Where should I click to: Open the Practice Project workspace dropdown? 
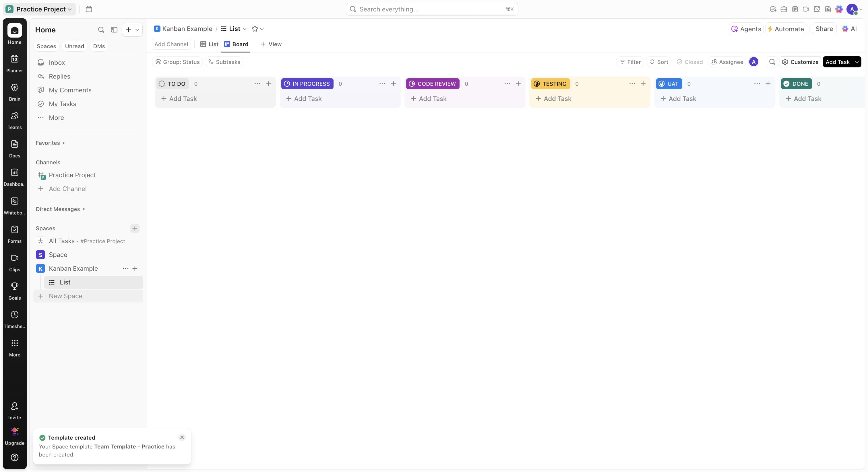(x=39, y=9)
